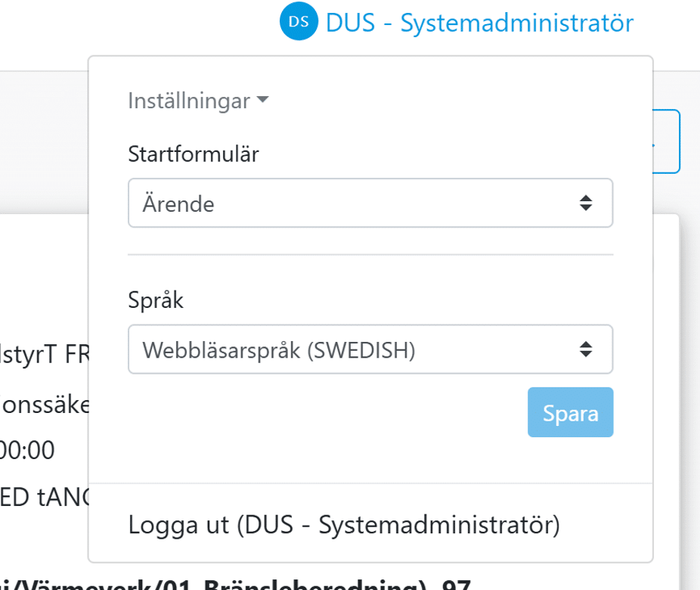Viewport: 700px width, 590px height.
Task: Click the partially hidden blue-outlined button
Action: pos(667,141)
